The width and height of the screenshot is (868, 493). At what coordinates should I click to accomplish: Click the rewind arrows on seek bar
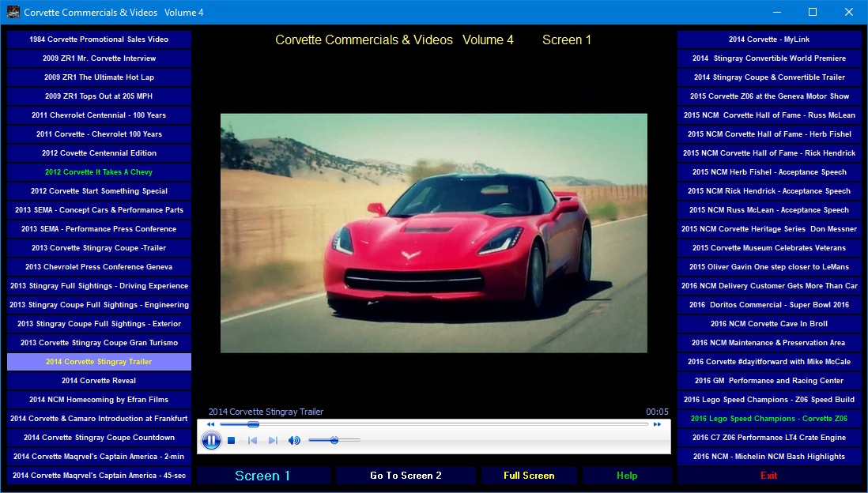[210, 424]
